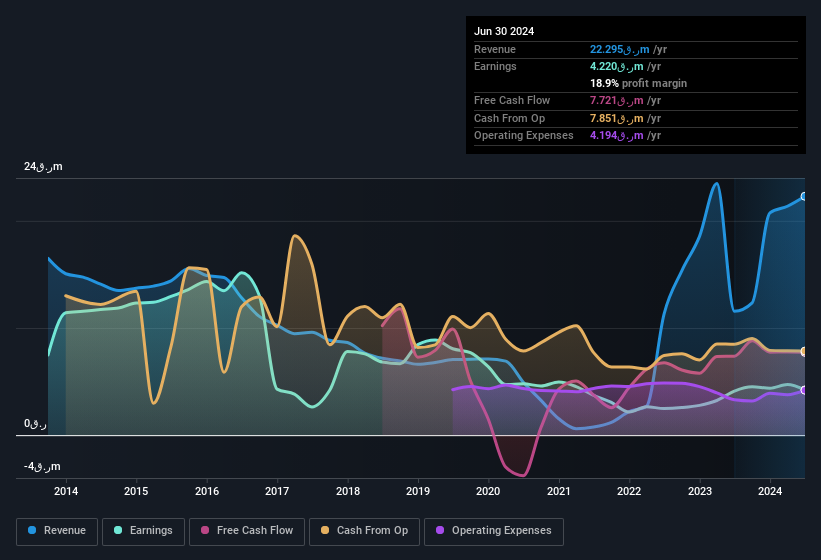Toggle the Free Cash Flow legend button

[x=247, y=531]
